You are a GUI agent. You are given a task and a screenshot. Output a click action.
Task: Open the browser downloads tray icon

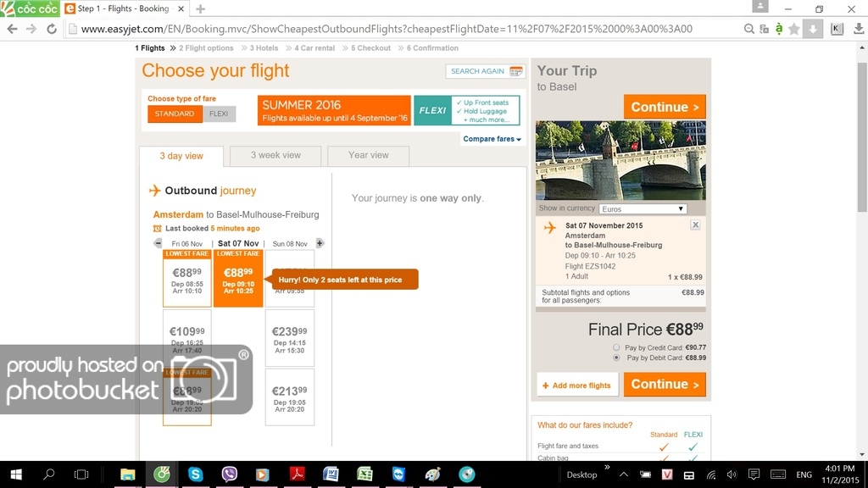click(x=859, y=29)
